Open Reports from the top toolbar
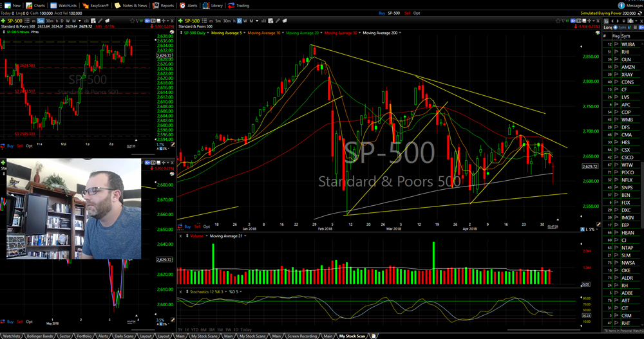644x339 pixels. point(164,5)
